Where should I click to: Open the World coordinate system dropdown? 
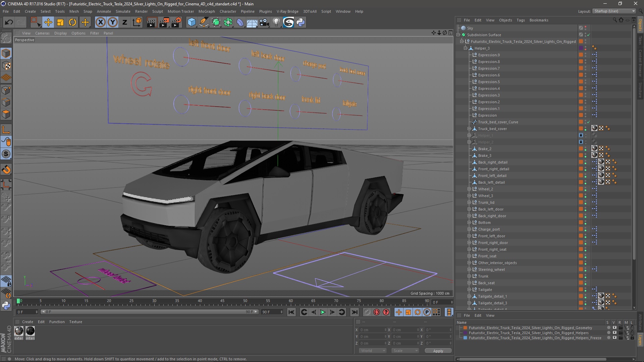373,351
